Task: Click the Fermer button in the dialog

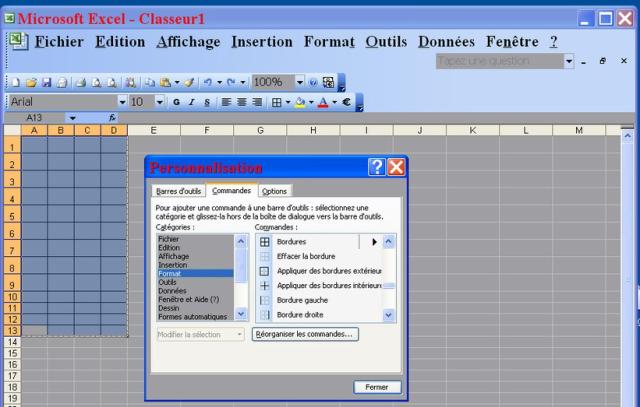Action: point(377,387)
